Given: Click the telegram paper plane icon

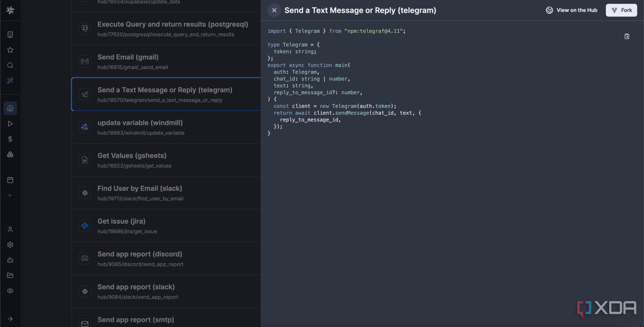Looking at the screenshot, I should pos(85,94).
